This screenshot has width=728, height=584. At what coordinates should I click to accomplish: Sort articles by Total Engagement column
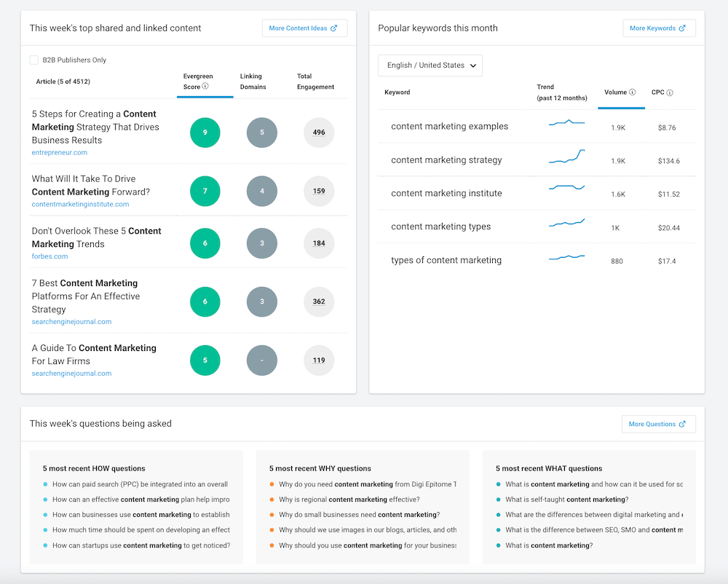315,82
